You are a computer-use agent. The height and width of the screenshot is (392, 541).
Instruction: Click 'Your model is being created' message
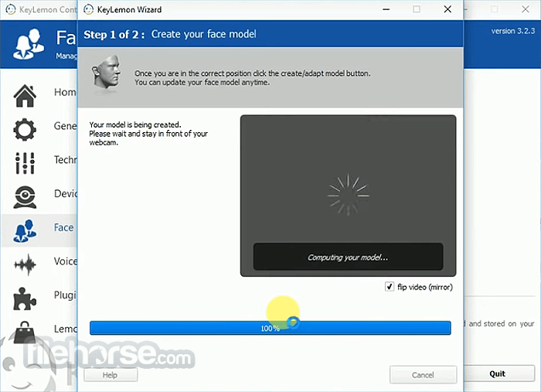tap(135, 124)
